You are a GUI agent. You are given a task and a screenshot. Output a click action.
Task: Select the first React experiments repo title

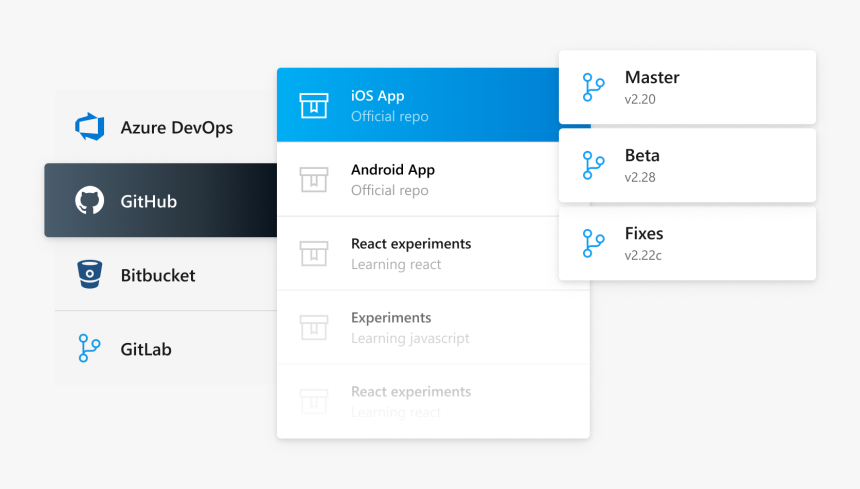[411, 243]
